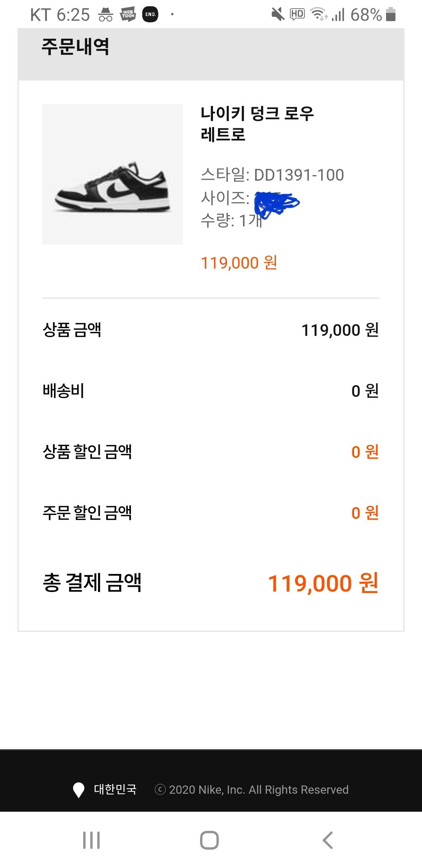422x868 pixels.
Task: Tap the incognito icon in status bar
Action: (105, 15)
